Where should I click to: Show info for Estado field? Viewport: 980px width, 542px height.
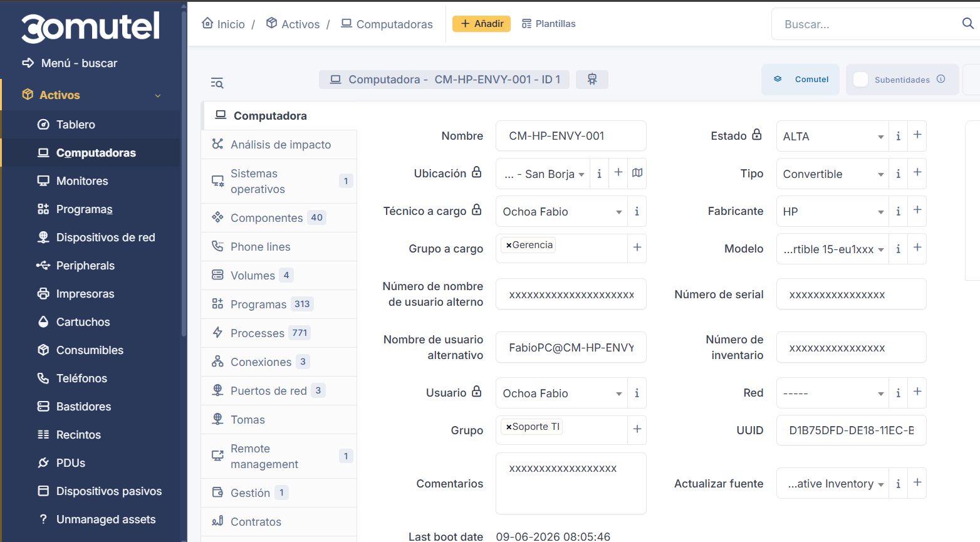point(898,136)
